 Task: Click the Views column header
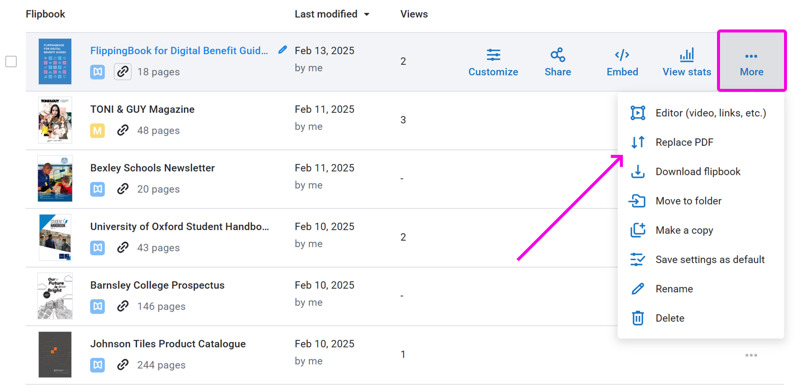(414, 14)
